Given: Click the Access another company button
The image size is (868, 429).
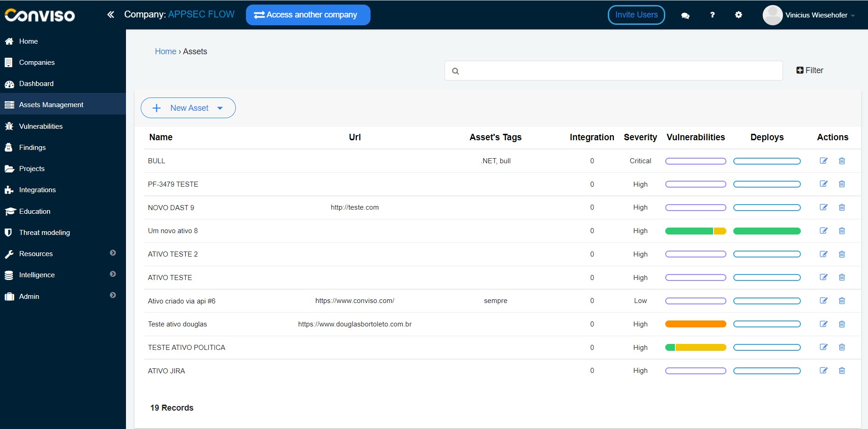Looking at the screenshot, I should [308, 15].
